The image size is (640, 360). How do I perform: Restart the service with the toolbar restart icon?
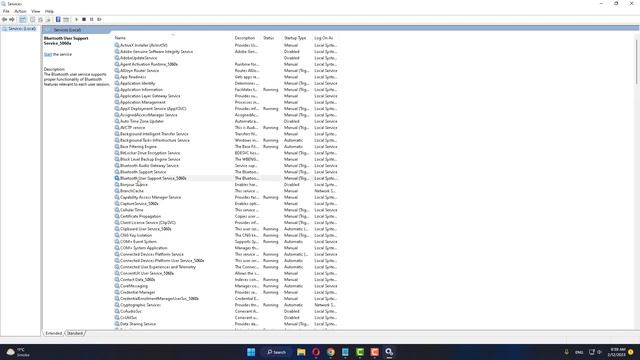(x=99, y=20)
